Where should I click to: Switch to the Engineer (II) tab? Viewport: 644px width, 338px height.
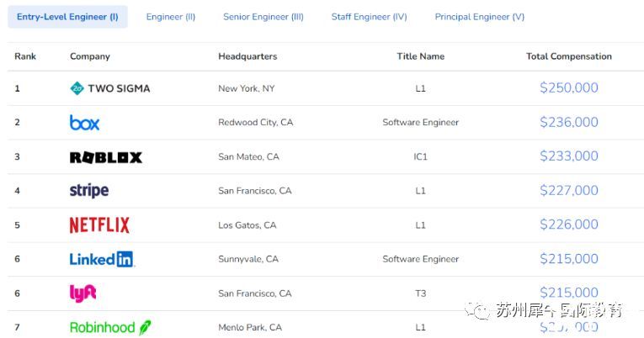171,17
